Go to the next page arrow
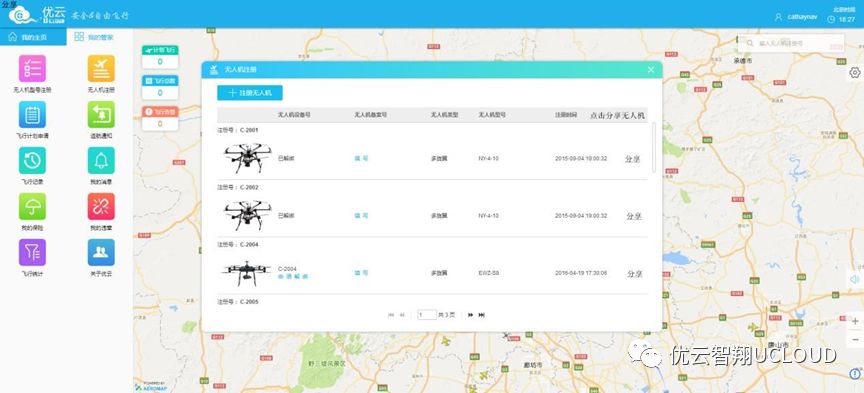This screenshot has height=393, width=864. [x=471, y=315]
